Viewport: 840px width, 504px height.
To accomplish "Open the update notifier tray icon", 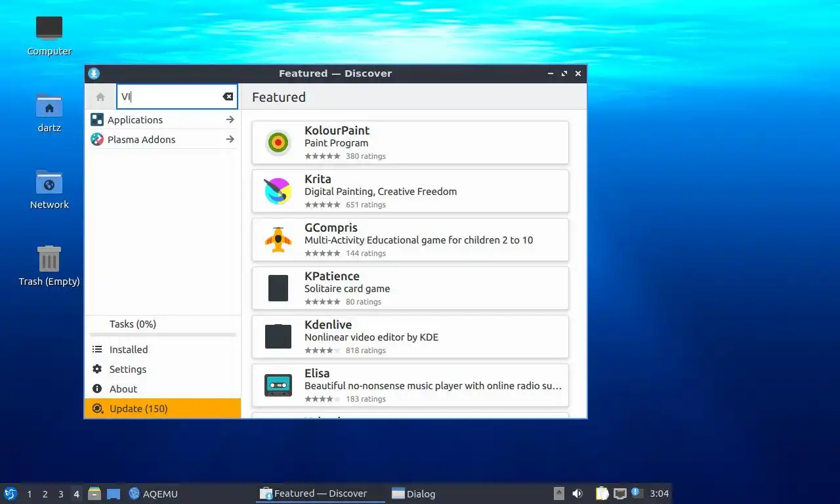I will point(637,493).
